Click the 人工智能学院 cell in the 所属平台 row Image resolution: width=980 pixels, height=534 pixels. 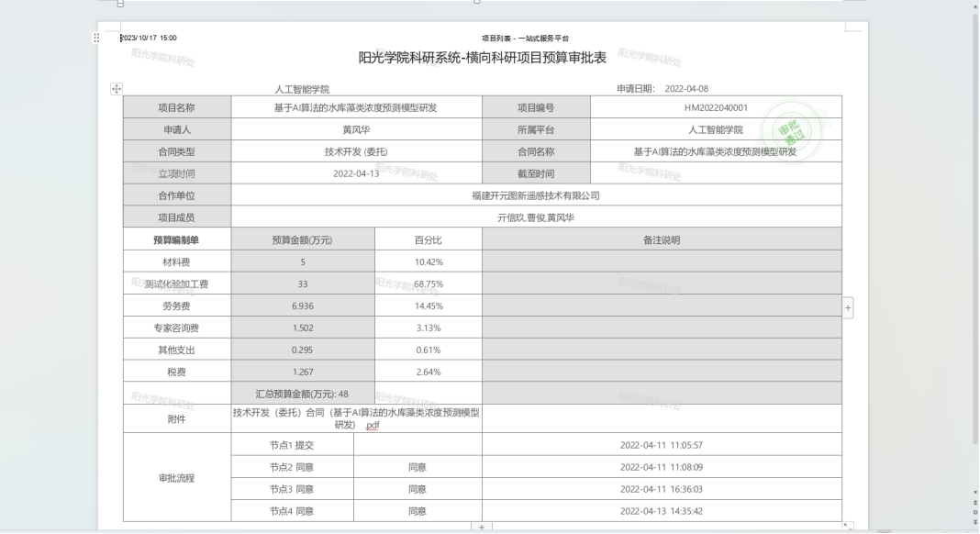coord(716,129)
